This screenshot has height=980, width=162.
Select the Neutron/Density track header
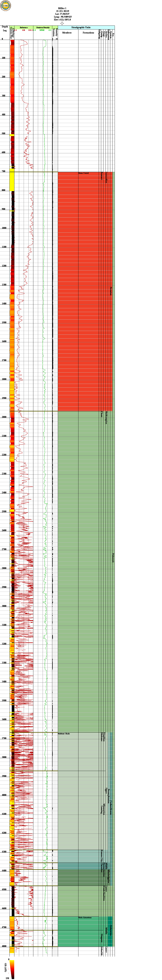click(x=43, y=28)
